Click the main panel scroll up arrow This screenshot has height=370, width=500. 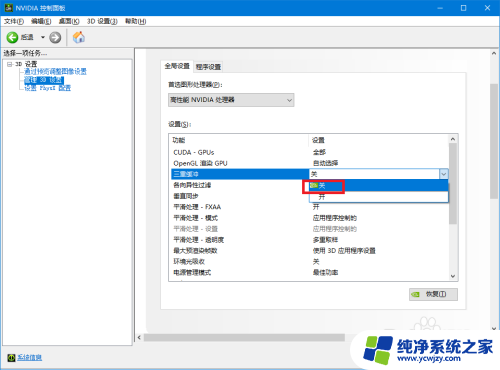[x=494, y=53]
